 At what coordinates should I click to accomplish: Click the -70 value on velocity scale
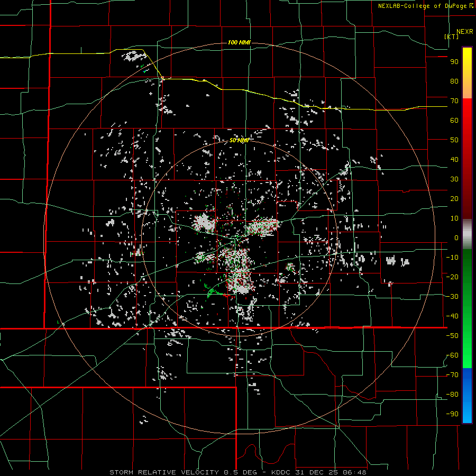[x=452, y=375]
